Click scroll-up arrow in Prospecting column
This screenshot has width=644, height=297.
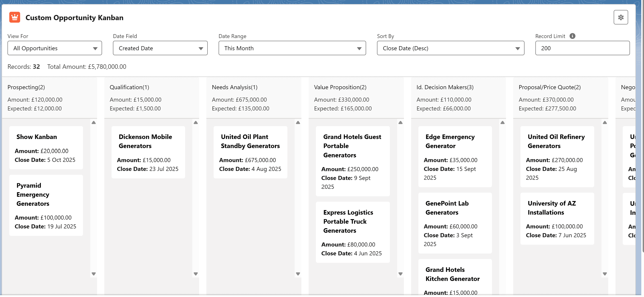94,122
